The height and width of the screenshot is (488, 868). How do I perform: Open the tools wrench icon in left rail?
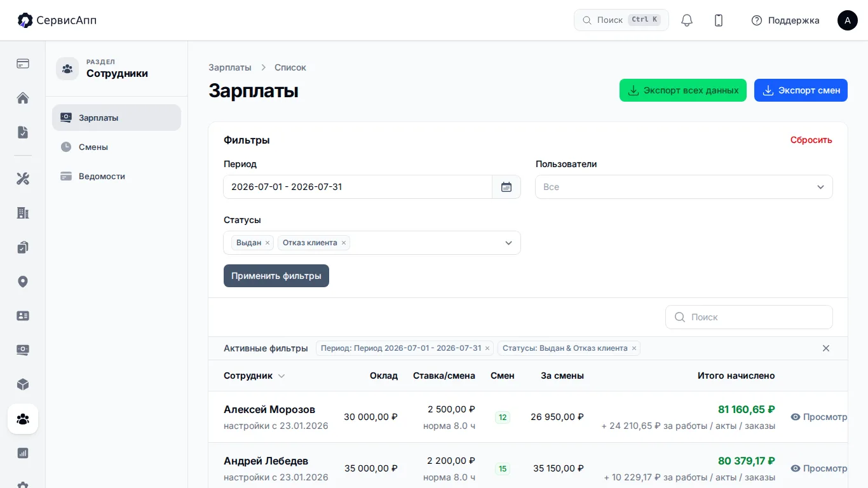pyautogui.click(x=23, y=179)
